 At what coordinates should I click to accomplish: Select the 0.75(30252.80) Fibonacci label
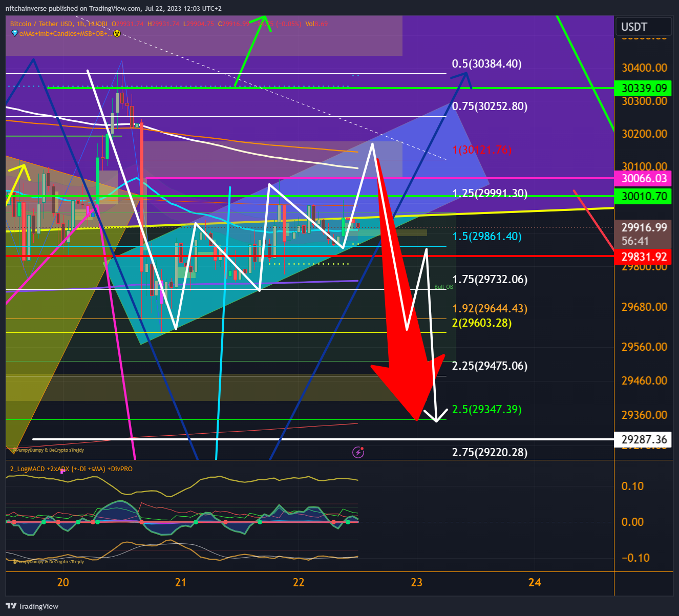pos(490,107)
